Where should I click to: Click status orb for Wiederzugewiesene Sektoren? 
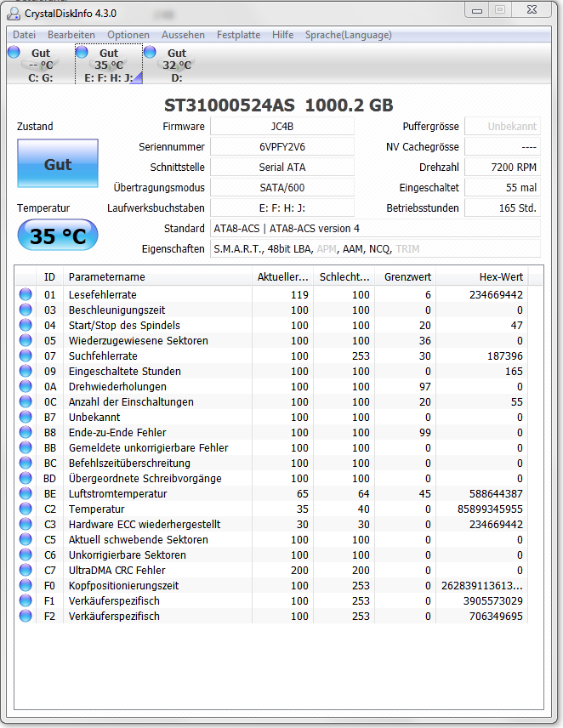[26, 340]
